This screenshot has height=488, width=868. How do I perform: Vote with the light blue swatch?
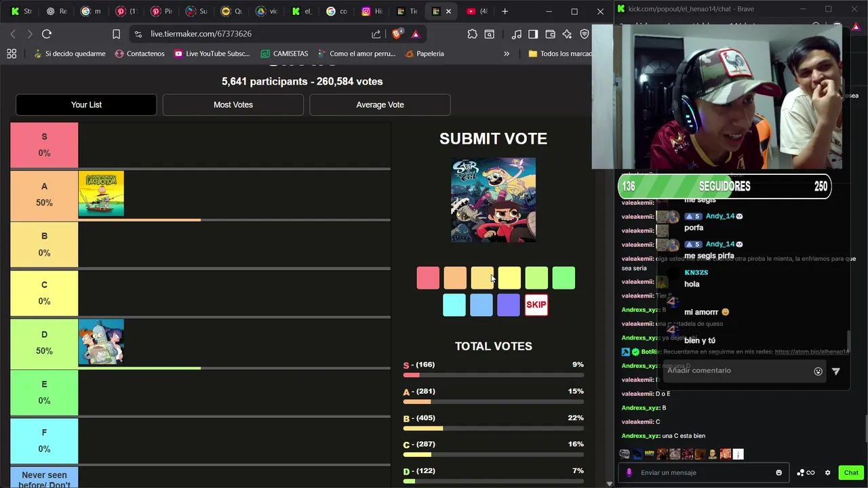point(481,305)
